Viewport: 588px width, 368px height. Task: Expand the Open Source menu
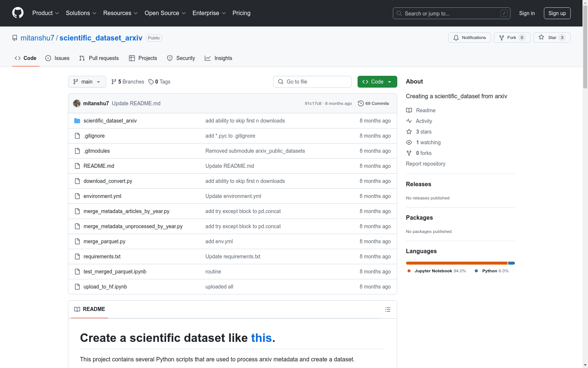[x=165, y=13]
